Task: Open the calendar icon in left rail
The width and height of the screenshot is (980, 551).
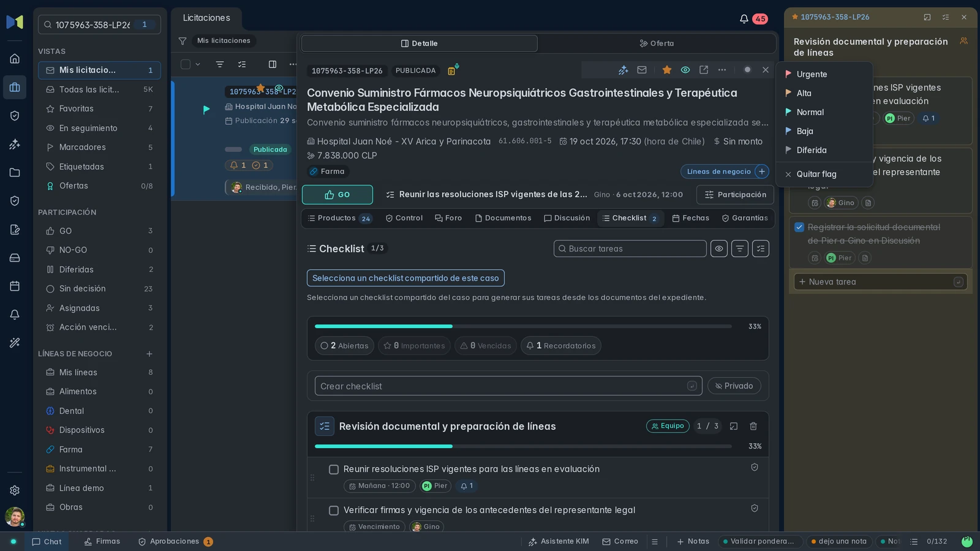Action: pos(15,286)
